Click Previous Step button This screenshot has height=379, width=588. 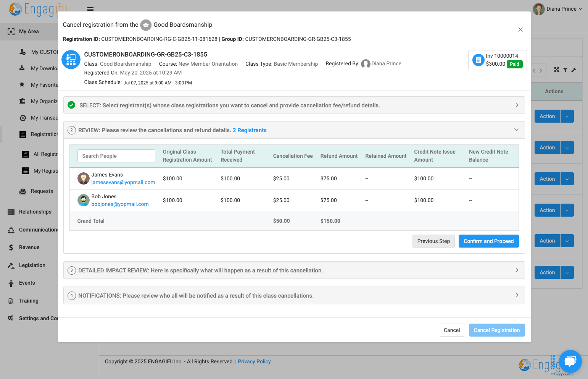tap(433, 241)
